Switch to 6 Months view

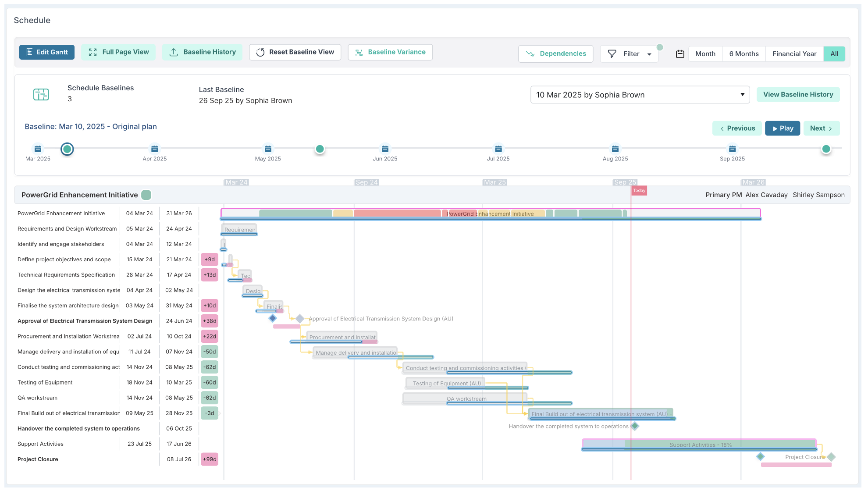click(743, 54)
